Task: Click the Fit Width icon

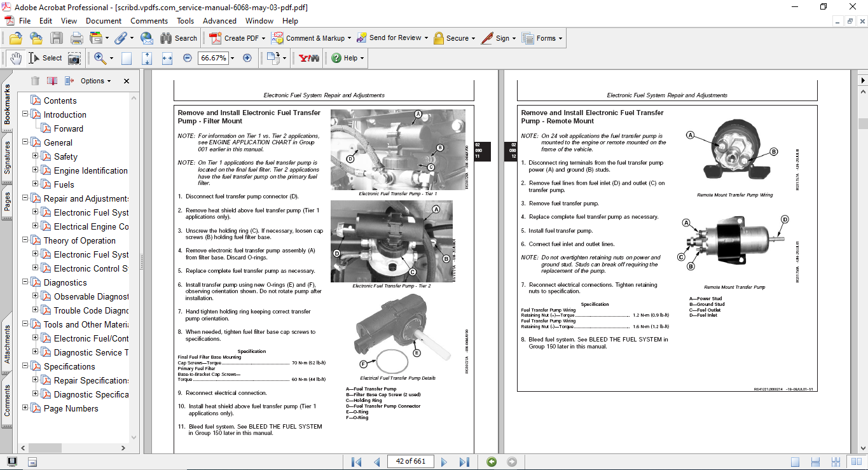Action: 167,58
